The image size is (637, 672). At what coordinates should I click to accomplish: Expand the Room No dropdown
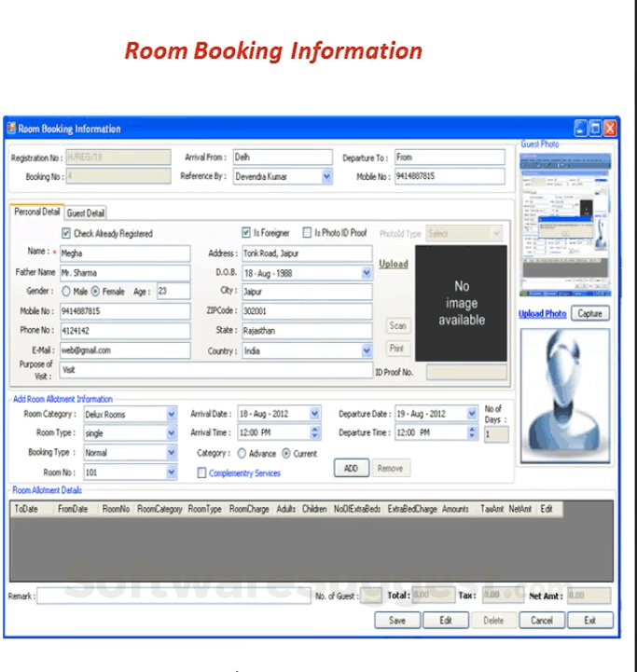tap(172, 473)
